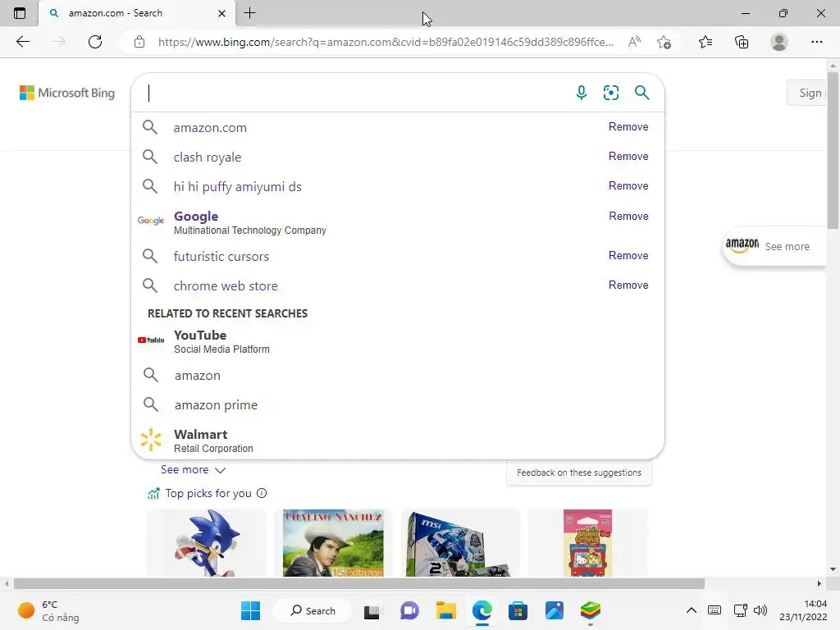Image resolution: width=840 pixels, height=630 pixels.
Task: Refresh the current Bing page
Action: pos(95,42)
